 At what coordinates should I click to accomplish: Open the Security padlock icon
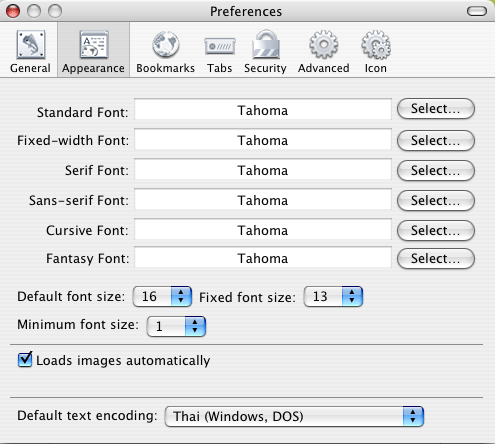[265, 44]
